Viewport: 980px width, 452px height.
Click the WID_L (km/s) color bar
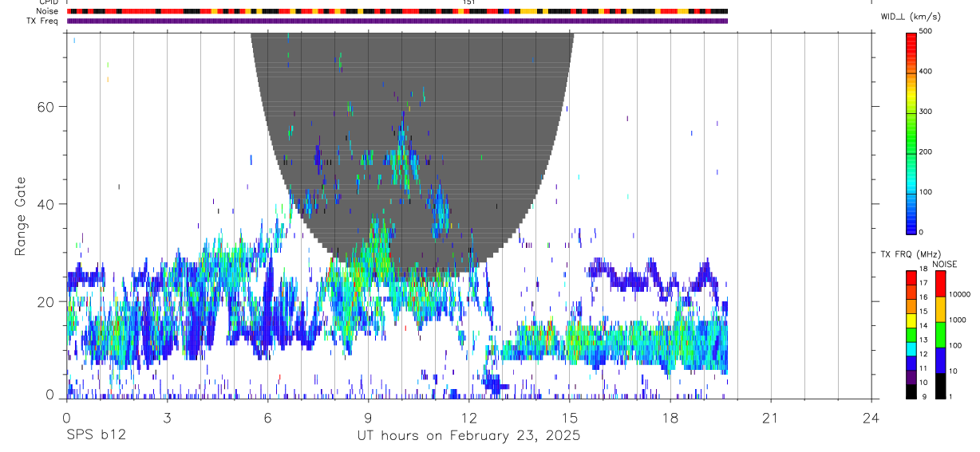[x=911, y=132]
